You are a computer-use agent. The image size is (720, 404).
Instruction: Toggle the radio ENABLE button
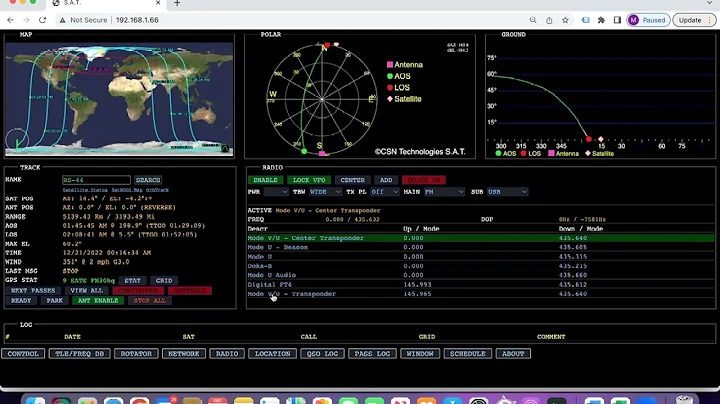265,180
